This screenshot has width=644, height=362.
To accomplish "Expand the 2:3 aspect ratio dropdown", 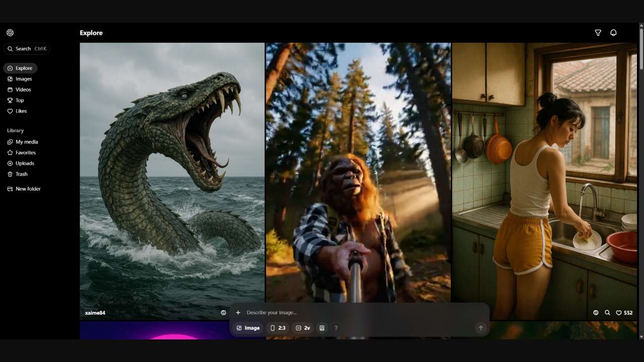I will (x=278, y=328).
